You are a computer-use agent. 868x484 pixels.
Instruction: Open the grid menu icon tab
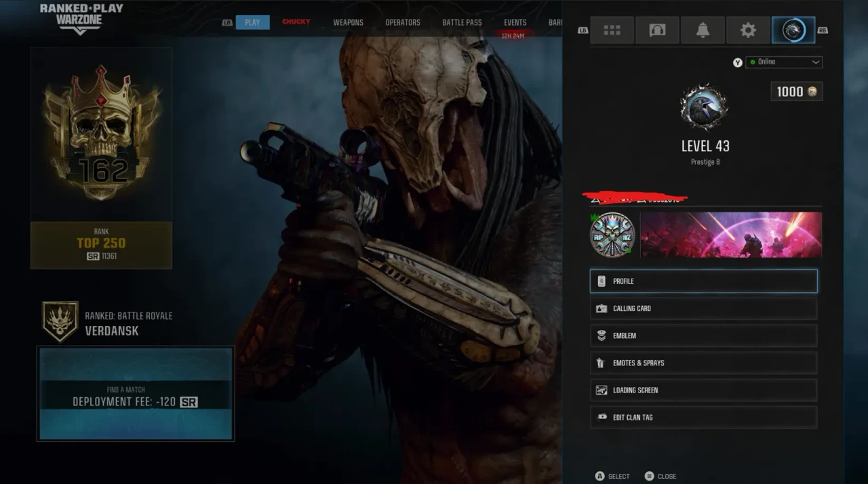point(612,31)
